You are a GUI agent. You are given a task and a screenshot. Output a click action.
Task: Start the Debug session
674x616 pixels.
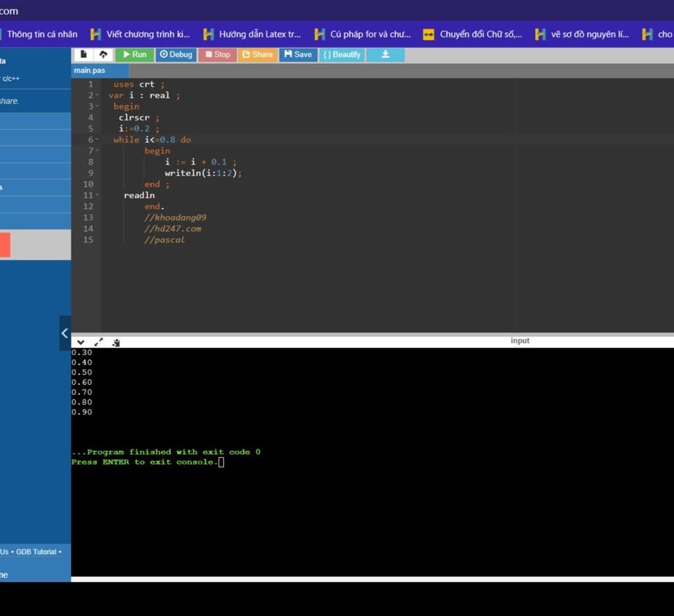point(176,55)
